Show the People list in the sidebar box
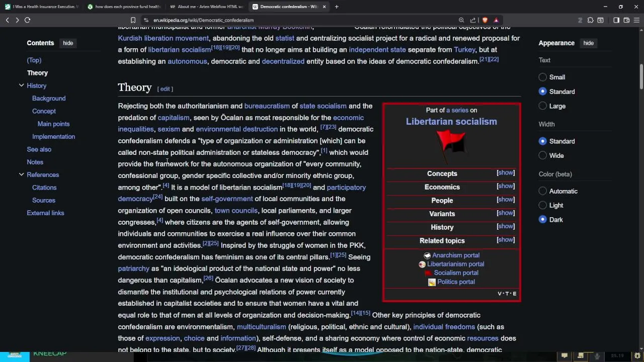 pyautogui.click(x=506, y=200)
